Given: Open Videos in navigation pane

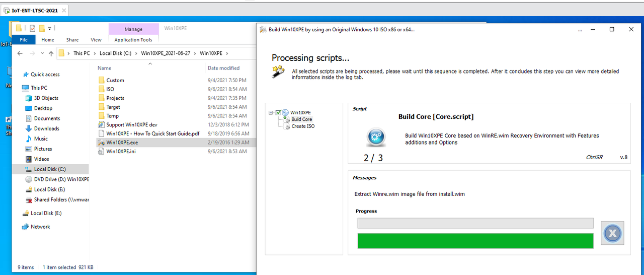Looking at the screenshot, I should [x=41, y=159].
